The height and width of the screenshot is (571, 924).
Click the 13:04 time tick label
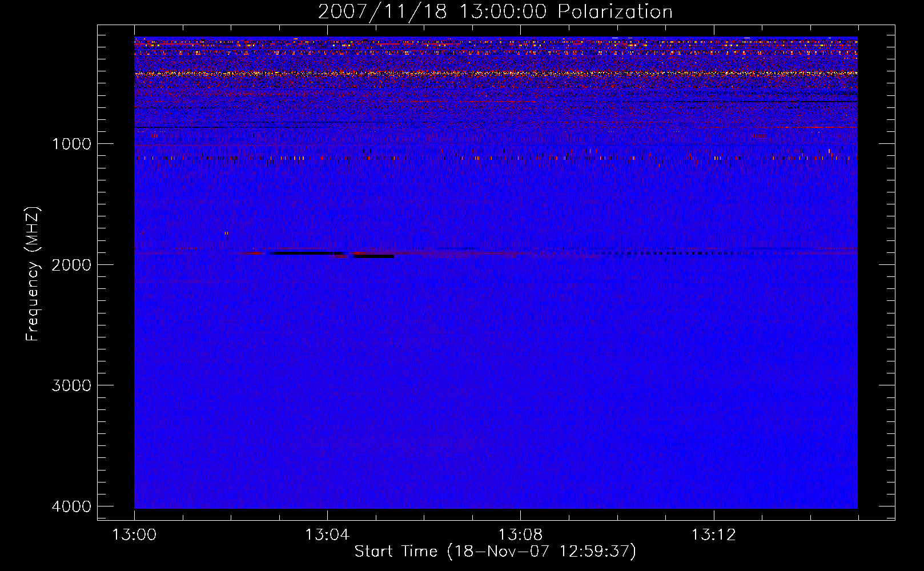(x=327, y=535)
